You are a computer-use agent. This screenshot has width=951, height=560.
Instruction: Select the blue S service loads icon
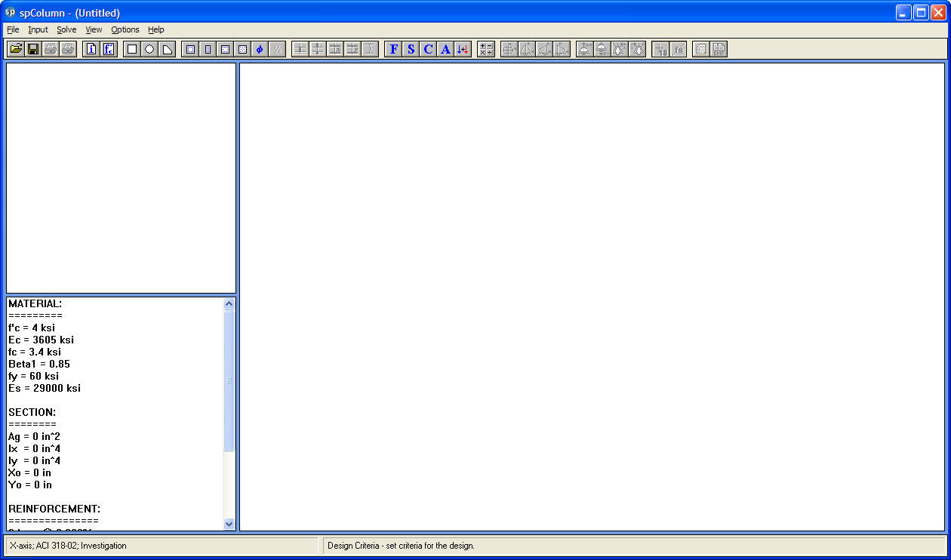point(411,49)
